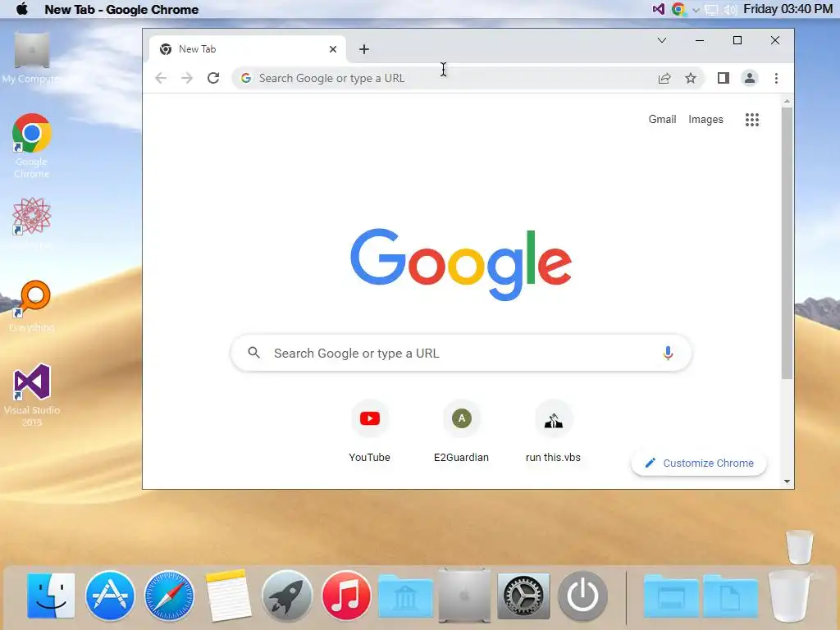840x630 pixels.
Task: Select the Visual Studio 2015 desktop shortcut
Action: tap(32, 395)
